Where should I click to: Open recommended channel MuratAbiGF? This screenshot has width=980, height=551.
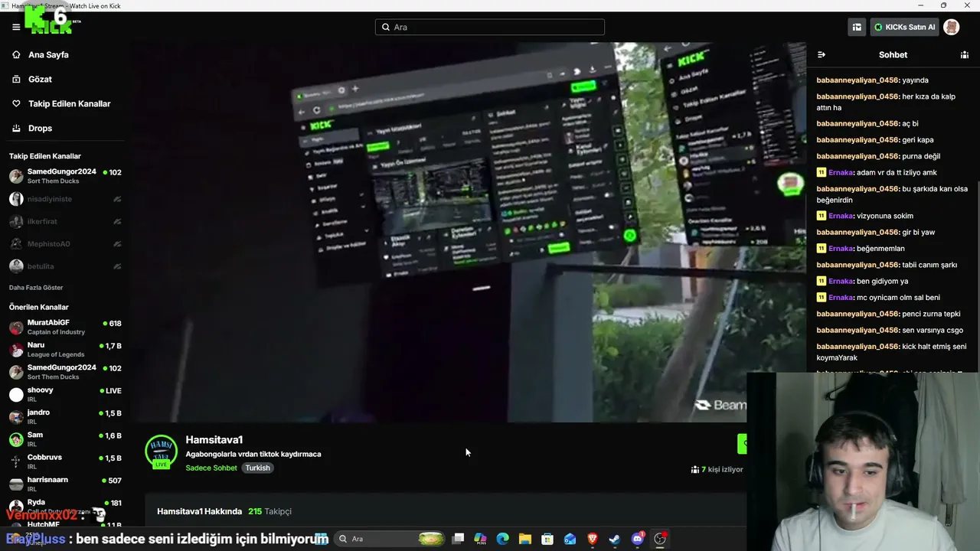pyautogui.click(x=65, y=328)
